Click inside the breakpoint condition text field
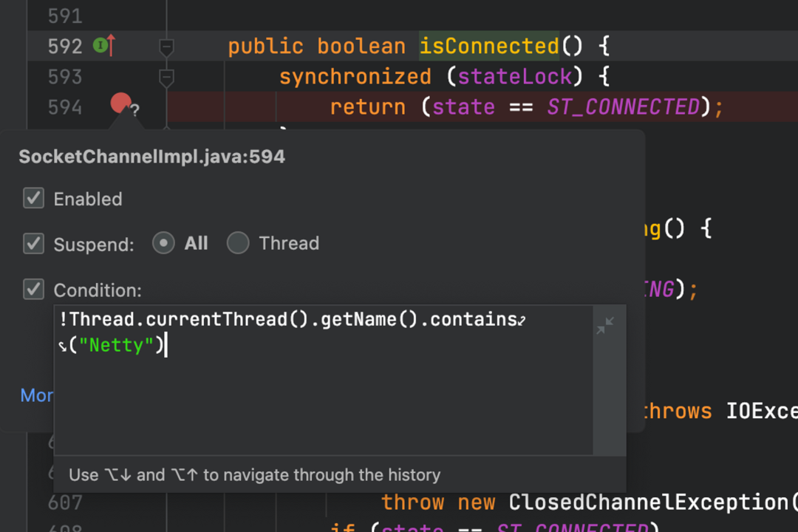 (323, 380)
